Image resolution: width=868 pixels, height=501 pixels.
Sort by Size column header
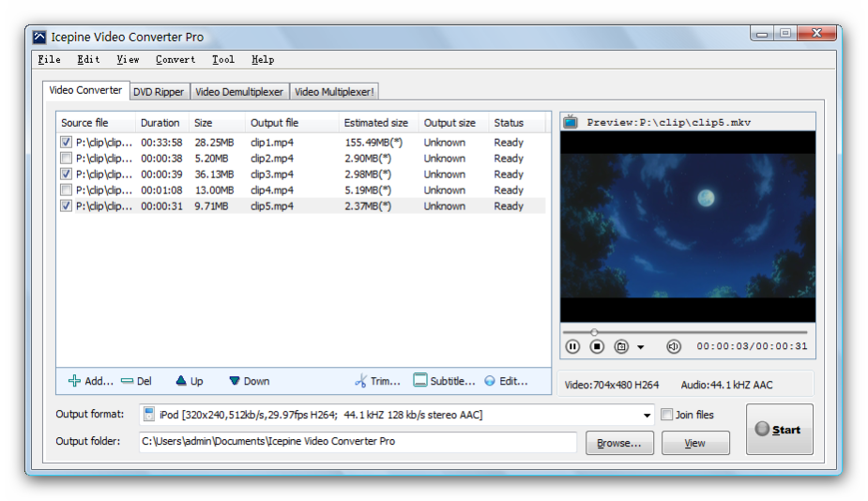pos(217,123)
